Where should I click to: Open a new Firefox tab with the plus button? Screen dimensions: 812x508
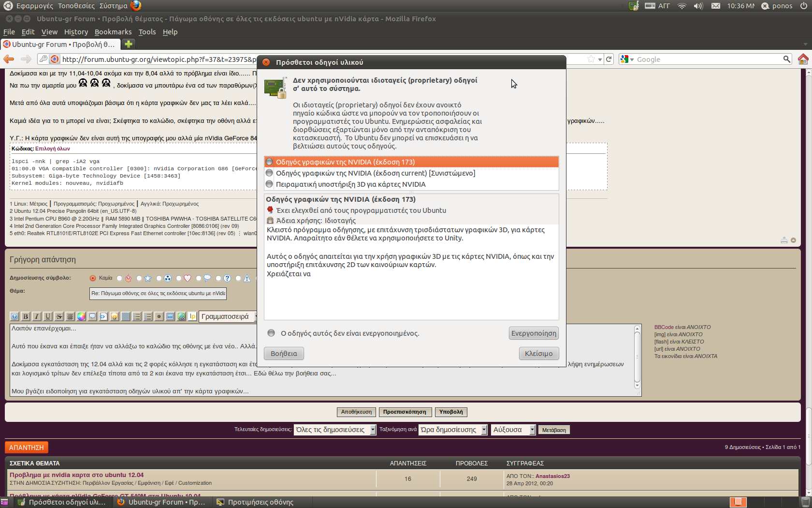point(128,44)
